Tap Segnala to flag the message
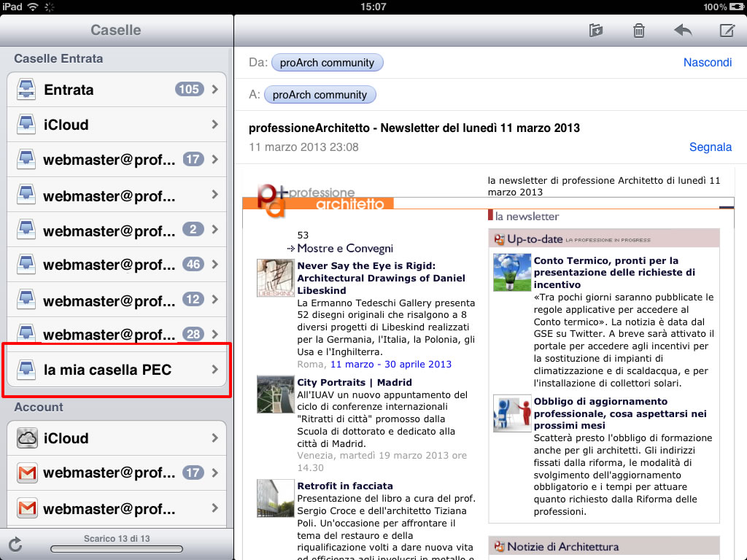Viewport: 747px width, 560px height. click(710, 147)
